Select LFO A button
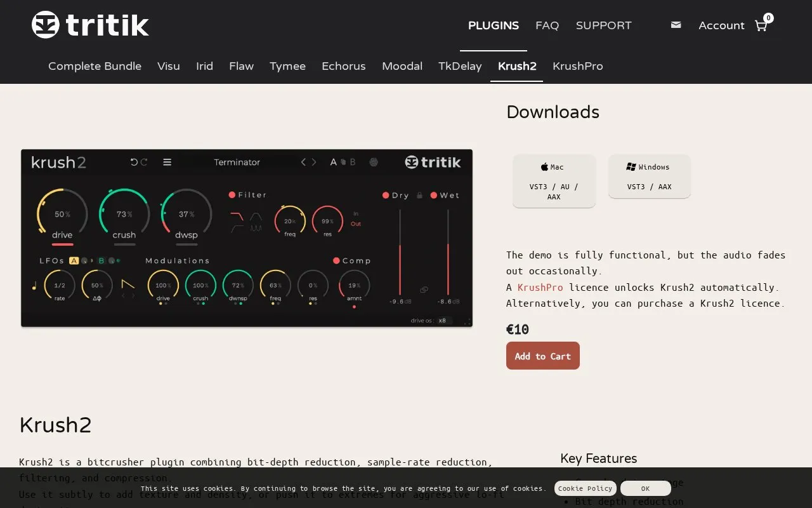The height and width of the screenshot is (508, 812). (74, 260)
